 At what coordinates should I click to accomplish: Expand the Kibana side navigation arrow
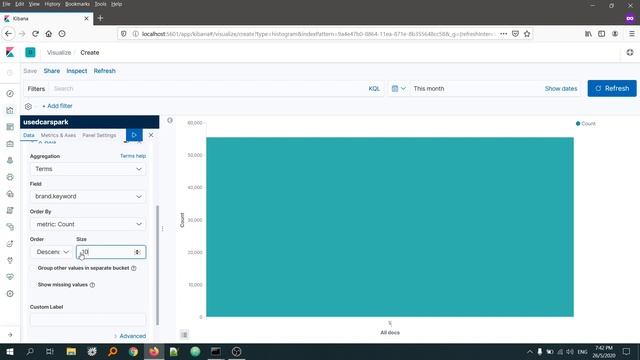click(x=10, y=335)
